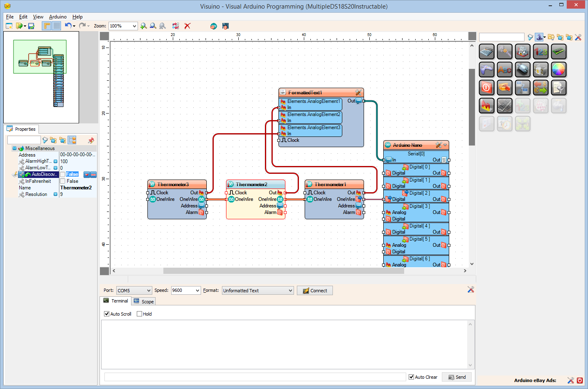Click the Connect button
The height and width of the screenshot is (389, 588).
[314, 291]
